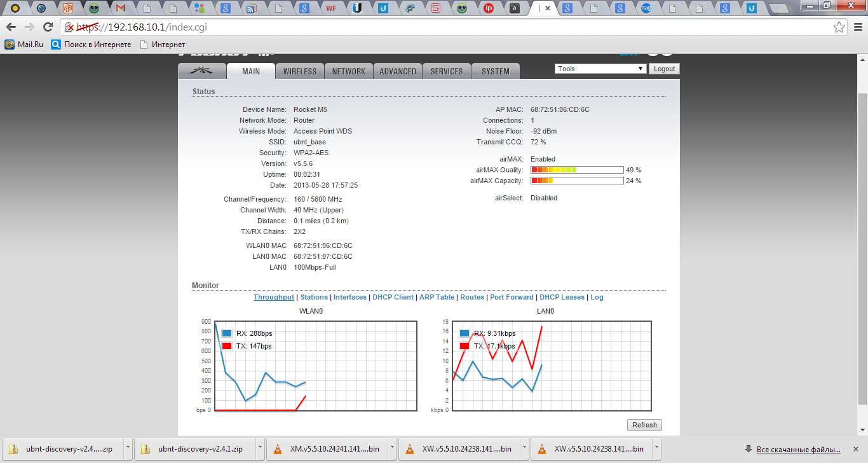Click the Channel/Frequency value 160 / 5800 MHz

pyautogui.click(x=318, y=199)
